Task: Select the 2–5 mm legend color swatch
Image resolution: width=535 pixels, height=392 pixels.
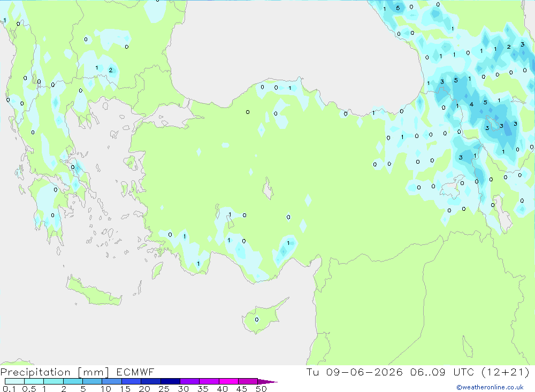Action: pos(73,381)
